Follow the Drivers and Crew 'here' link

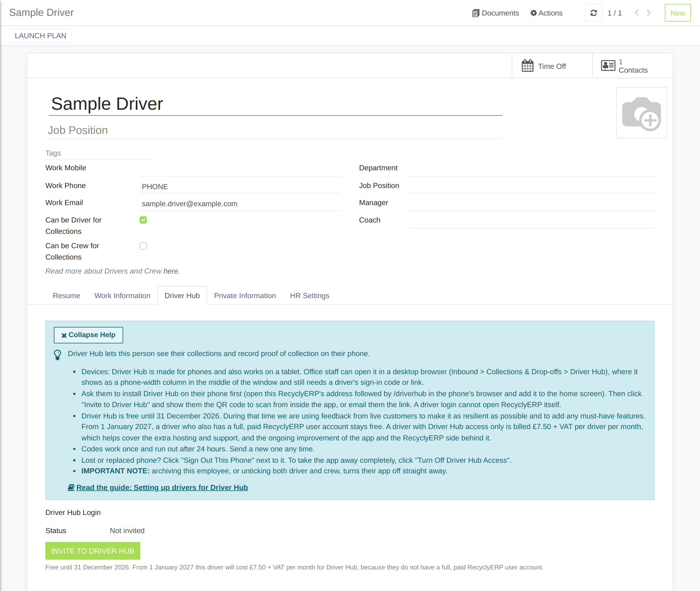(171, 271)
